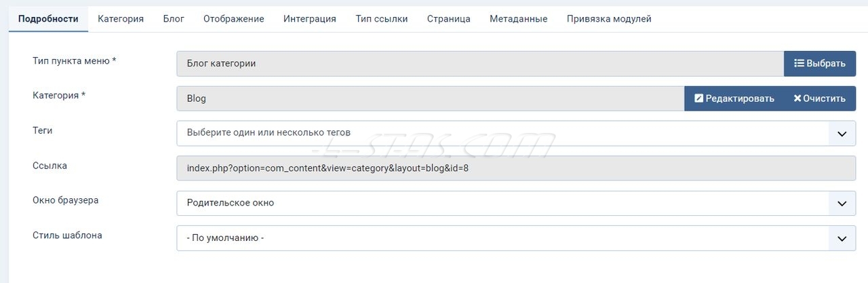Open the Отображение tab
Image resolution: width=868 pixels, height=283 pixels.
[234, 19]
